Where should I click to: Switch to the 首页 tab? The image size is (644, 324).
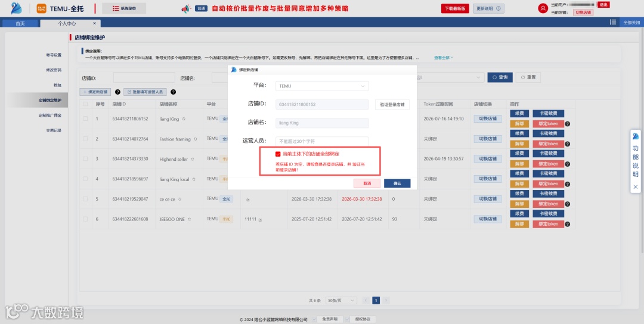tap(20, 23)
